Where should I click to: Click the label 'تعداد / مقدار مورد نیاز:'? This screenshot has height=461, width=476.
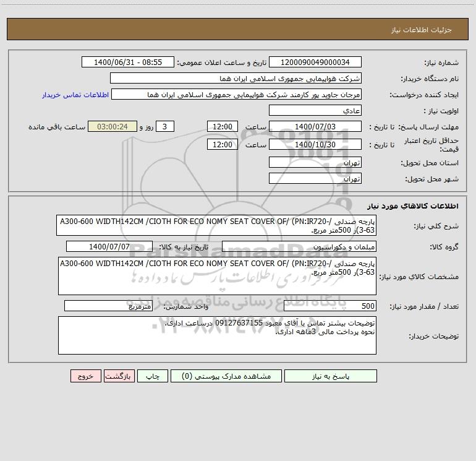pos(424,307)
